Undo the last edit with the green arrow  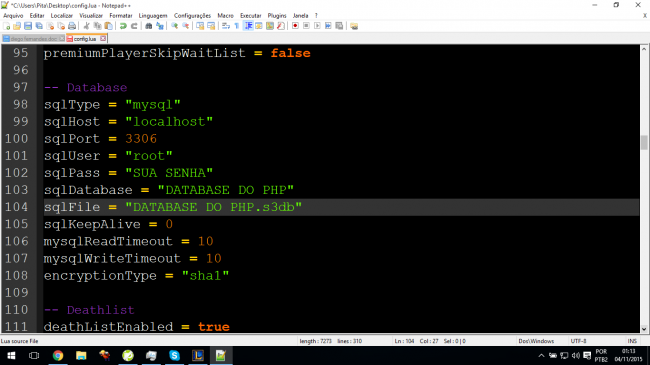point(123,26)
